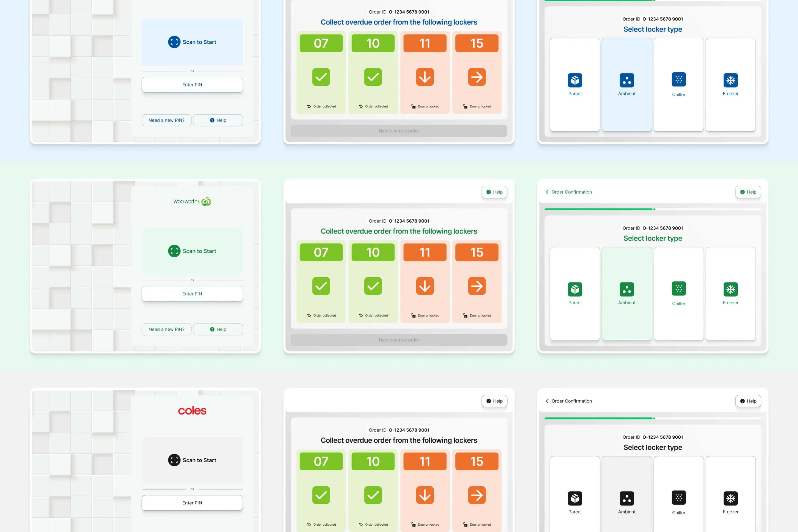
Task: Open Help on the black-heading overdue order screen
Action: pos(494,401)
